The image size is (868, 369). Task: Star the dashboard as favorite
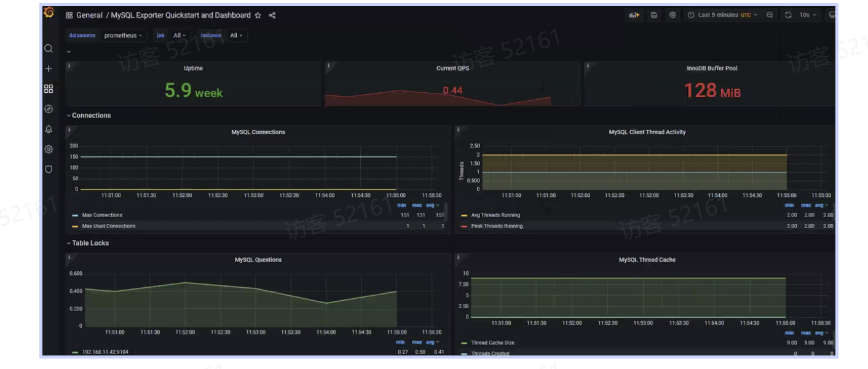click(258, 15)
